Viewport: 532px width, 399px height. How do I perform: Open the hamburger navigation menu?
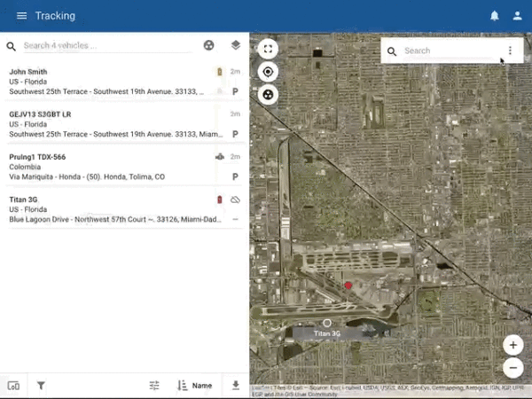[21, 16]
